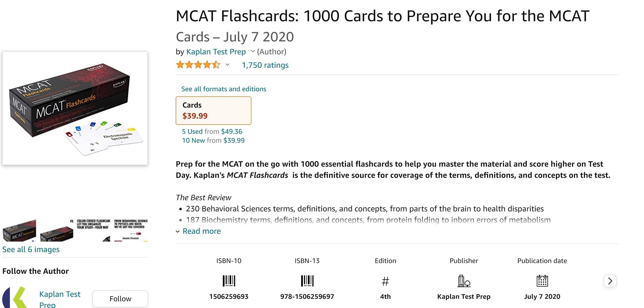Viewport: 644px width, 308px height.
Task: Select the Cards $39.99 format
Action: (213, 111)
